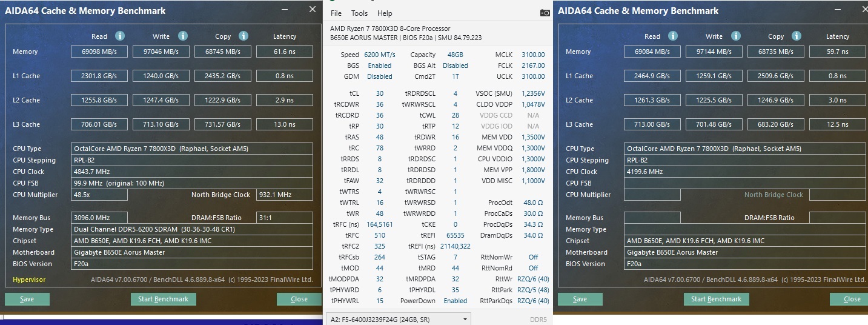This screenshot has height=325, width=868.
Task: Click tRFC (ns) value 164,5161
Action: 379,224
